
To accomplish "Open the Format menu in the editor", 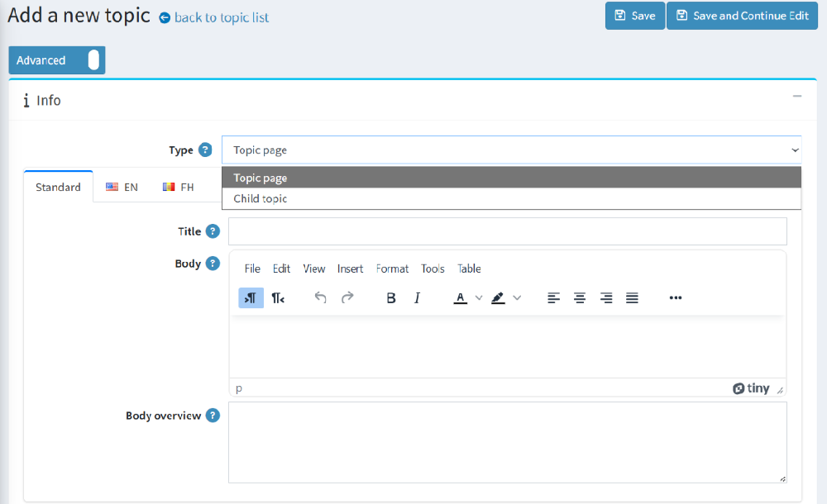I will point(392,269).
